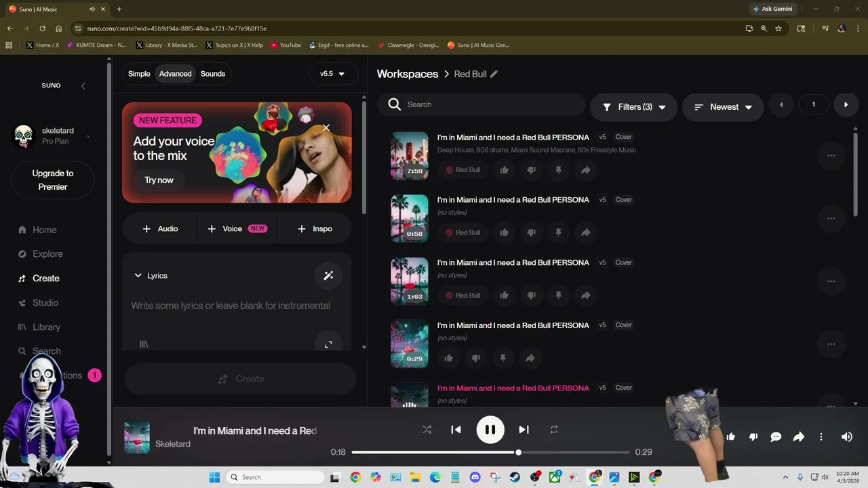This screenshot has width=868, height=488.
Task: Pause the playing song
Action: click(x=490, y=430)
